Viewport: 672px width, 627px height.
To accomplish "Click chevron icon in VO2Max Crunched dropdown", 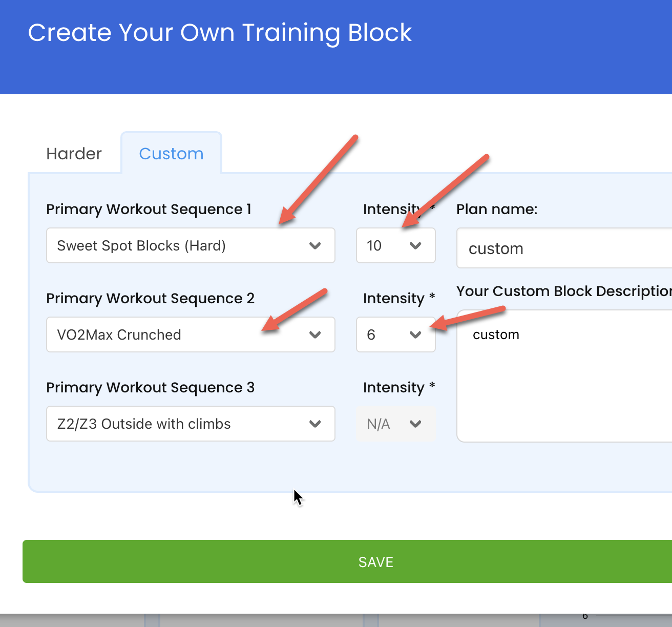I will pyautogui.click(x=315, y=335).
